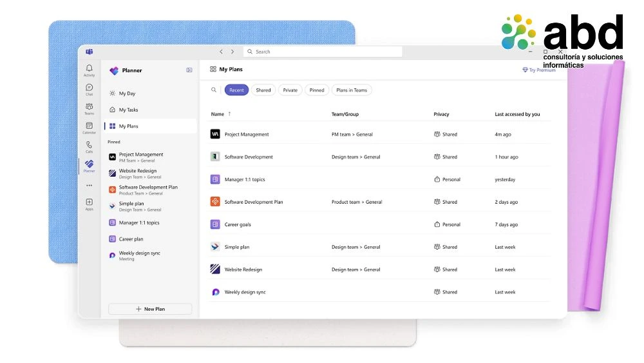Open the Calls phone icon
644x363 pixels.
pyautogui.click(x=89, y=147)
